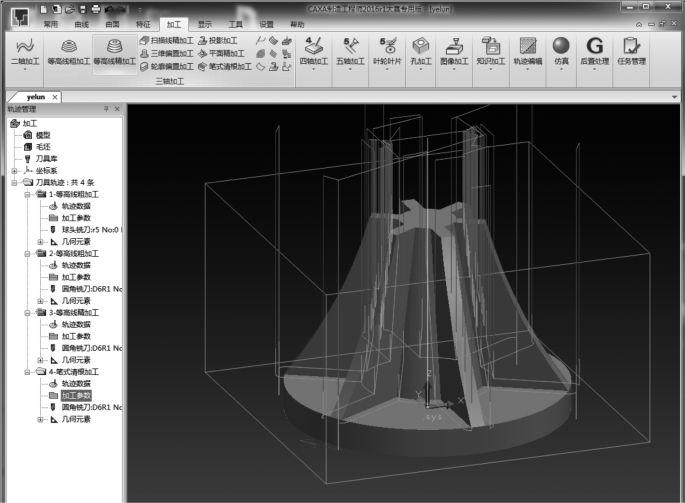The width and height of the screenshot is (685, 503).
Task: Switch to the 显示 ribbon tab
Action: (204, 22)
